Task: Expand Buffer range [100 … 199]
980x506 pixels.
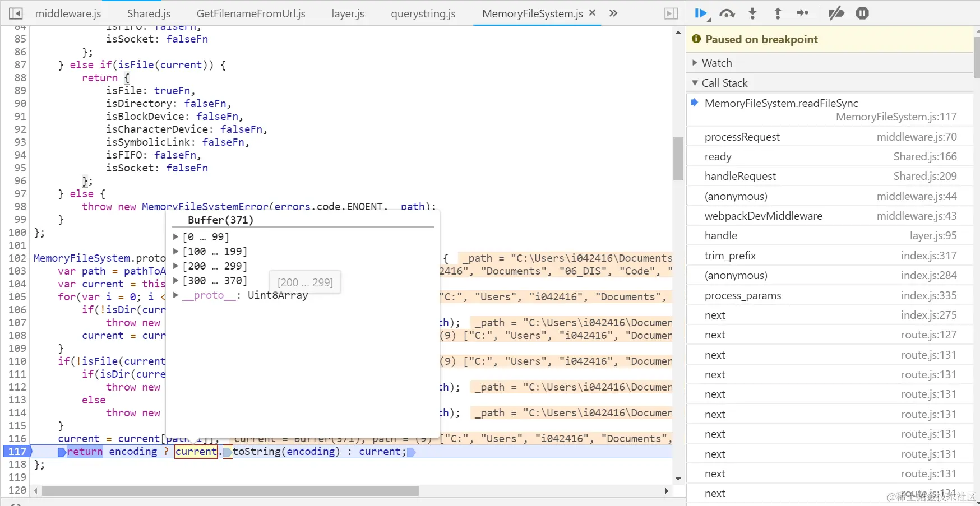Action: tap(175, 252)
